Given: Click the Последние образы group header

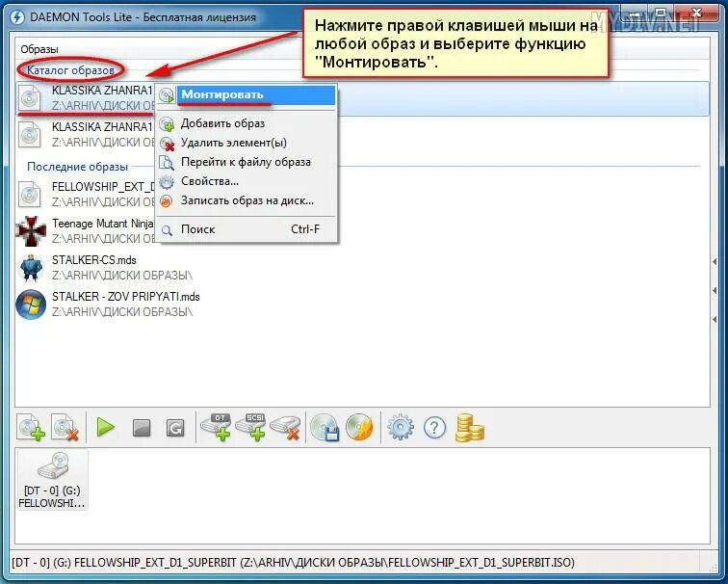Looking at the screenshot, I should coord(78,167).
